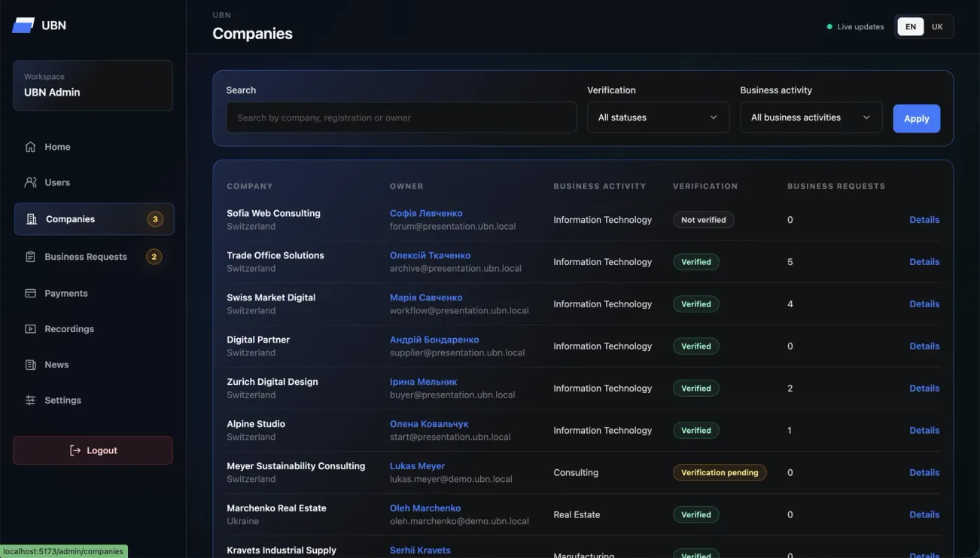Image resolution: width=980 pixels, height=558 pixels.
Task: Click the Live updates label
Action: pos(860,27)
